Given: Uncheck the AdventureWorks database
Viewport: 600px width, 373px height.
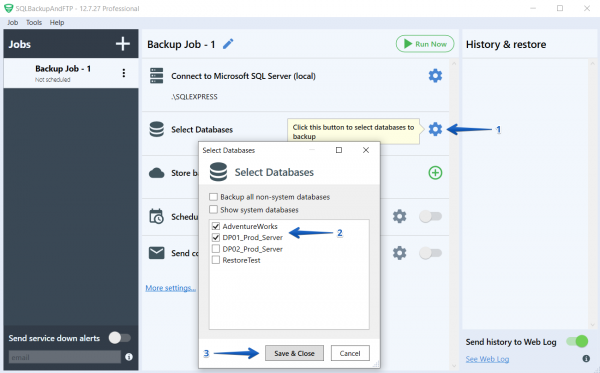Looking at the screenshot, I should coord(216,226).
